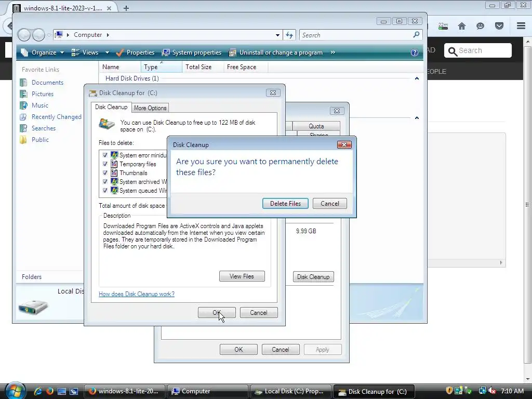Open a new browser tab
Image resolution: width=532 pixels, height=399 pixels.
(126, 8)
